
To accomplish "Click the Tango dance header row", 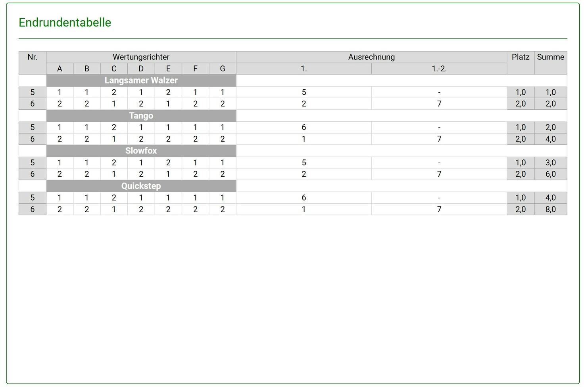I will click(x=141, y=116).
